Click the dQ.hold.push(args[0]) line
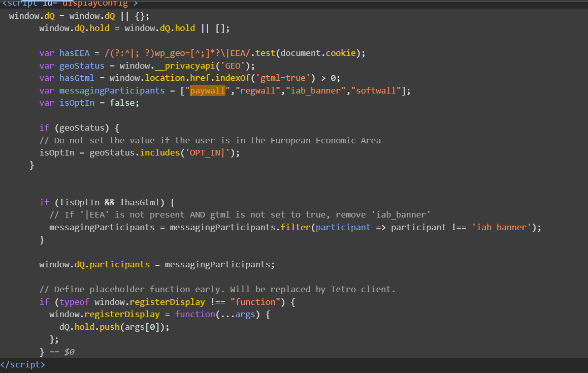 pyautogui.click(x=114, y=327)
